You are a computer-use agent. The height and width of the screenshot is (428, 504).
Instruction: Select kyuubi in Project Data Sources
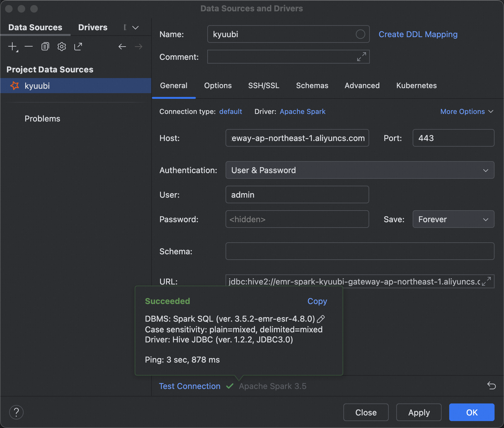76,86
